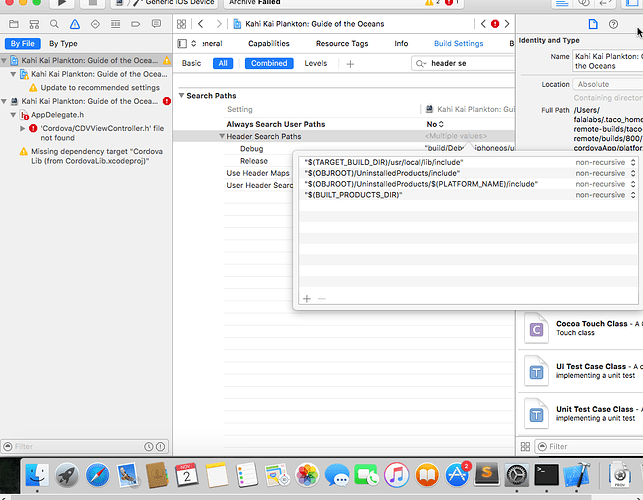
Task: Collapse the Search Paths section
Action: coord(181,95)
